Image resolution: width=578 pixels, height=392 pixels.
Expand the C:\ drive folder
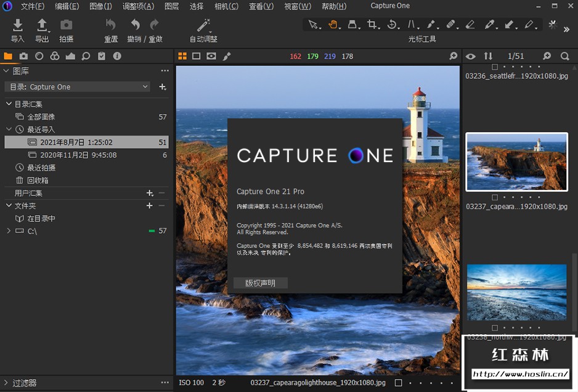point(9,231)
